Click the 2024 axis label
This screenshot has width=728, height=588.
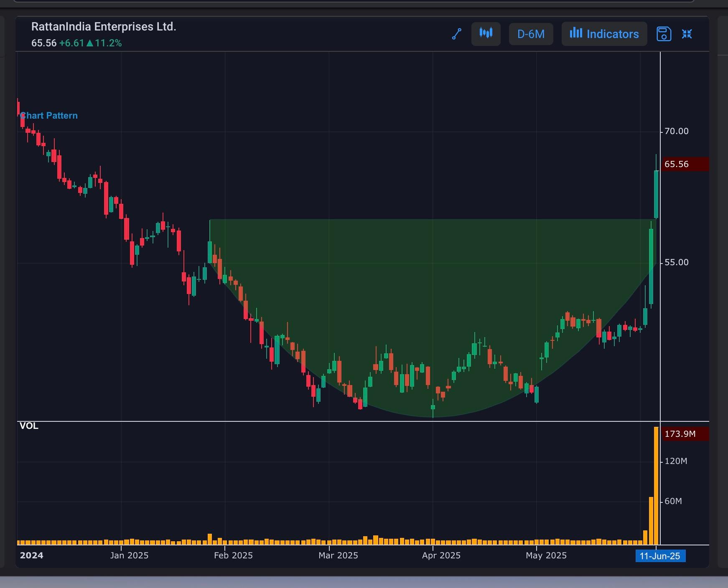coord(32,555)
